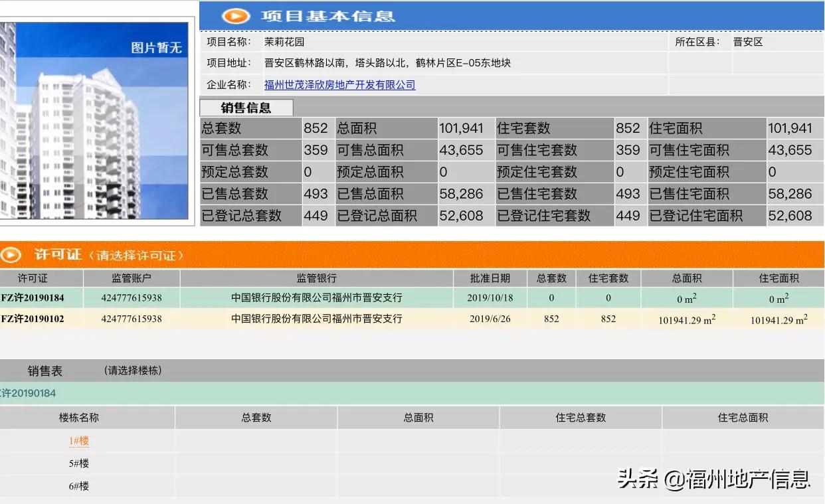Click the project name 茉莉花园
The height and width of the screenshot is (504, 825).
coord(284,41)
